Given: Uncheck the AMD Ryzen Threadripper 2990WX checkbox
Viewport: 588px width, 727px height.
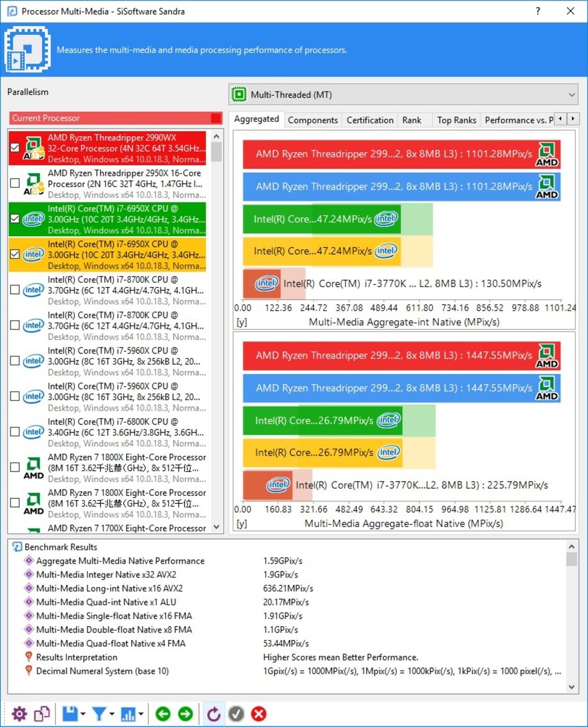Looking at the screenshot, I should pyautogui.click(x=15, y=147).
